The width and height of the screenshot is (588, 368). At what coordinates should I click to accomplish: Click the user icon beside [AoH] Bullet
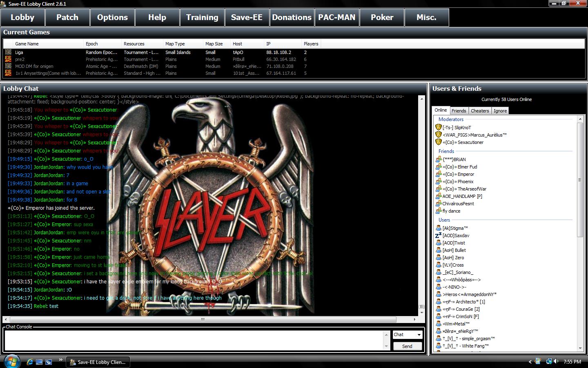439,250
